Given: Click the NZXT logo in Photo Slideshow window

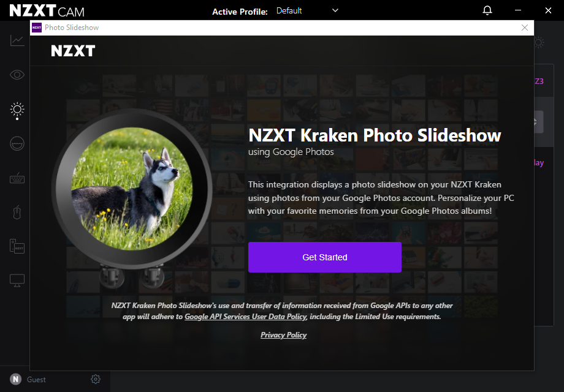Looking at the screenshot, I should point(73,51).
